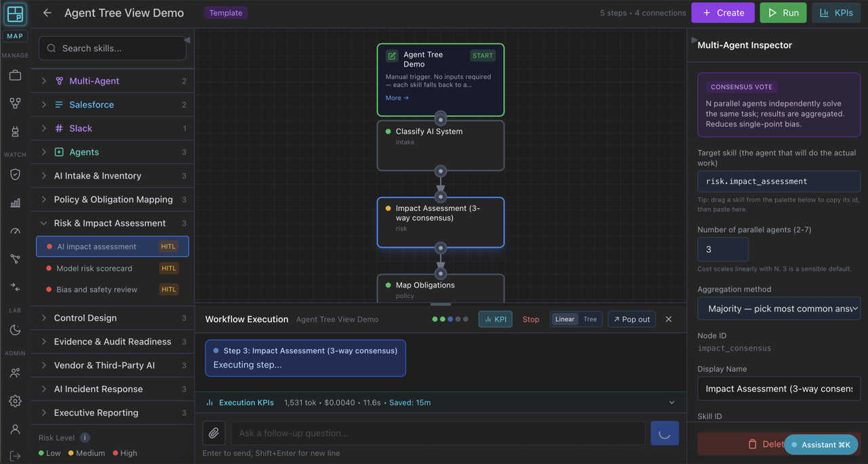The image size is (868, 464).
Task: Open the bar chart sidebar icon
Action: coord(15,202)
